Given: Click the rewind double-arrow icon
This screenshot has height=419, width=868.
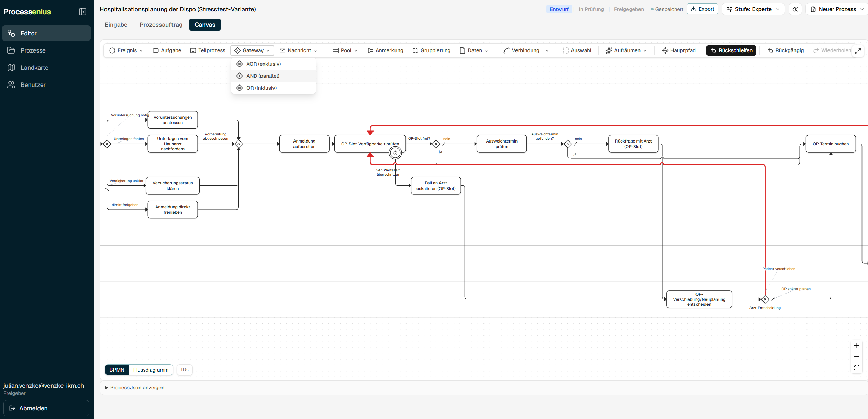Looking at the screenshot, I should [x=795, y=9].
